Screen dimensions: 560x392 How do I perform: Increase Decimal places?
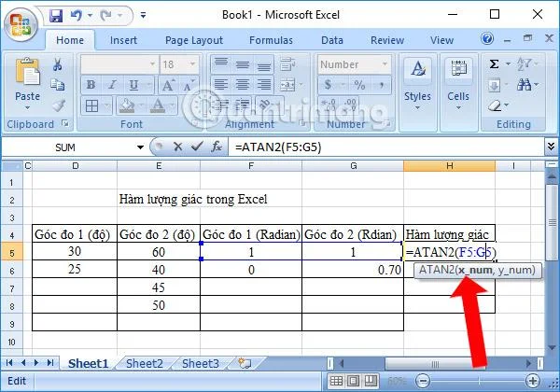click(x=329, y=105)
